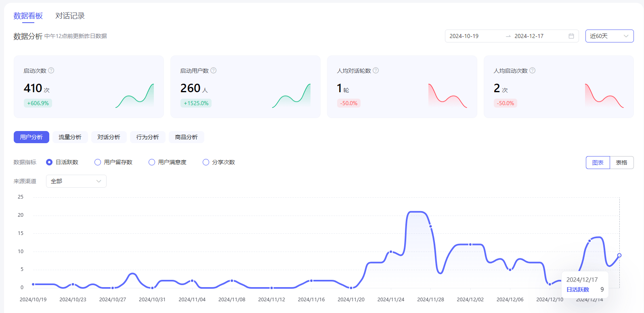Select the 商品分析 tab
The image size is (644, 313).
(187, 137)
